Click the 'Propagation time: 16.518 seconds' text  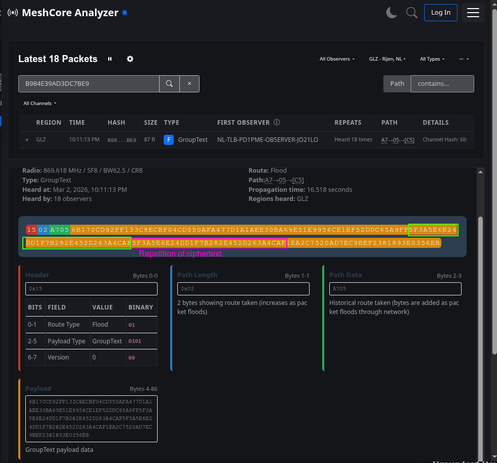coord(300,190)
